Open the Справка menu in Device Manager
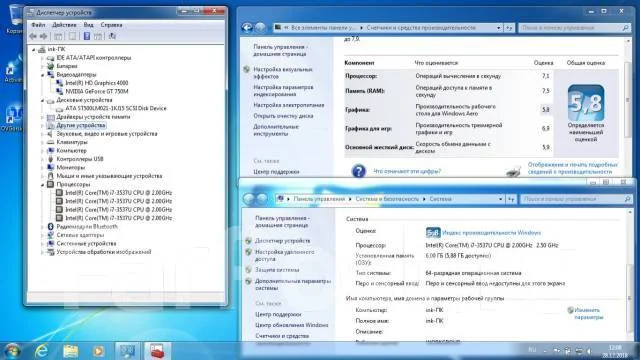The height and width of the screenshot is (360, 640). pyautogui.click(x=111, y=25)
